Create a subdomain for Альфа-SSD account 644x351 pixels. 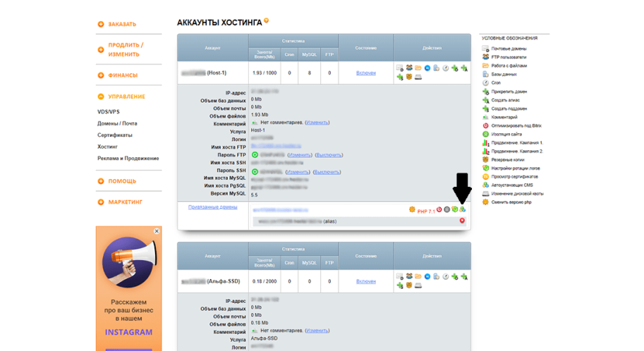[400, 285]
